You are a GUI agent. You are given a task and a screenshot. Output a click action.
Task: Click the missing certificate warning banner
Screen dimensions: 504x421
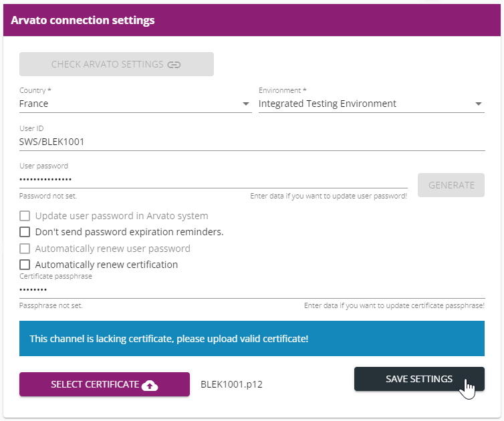252,338
